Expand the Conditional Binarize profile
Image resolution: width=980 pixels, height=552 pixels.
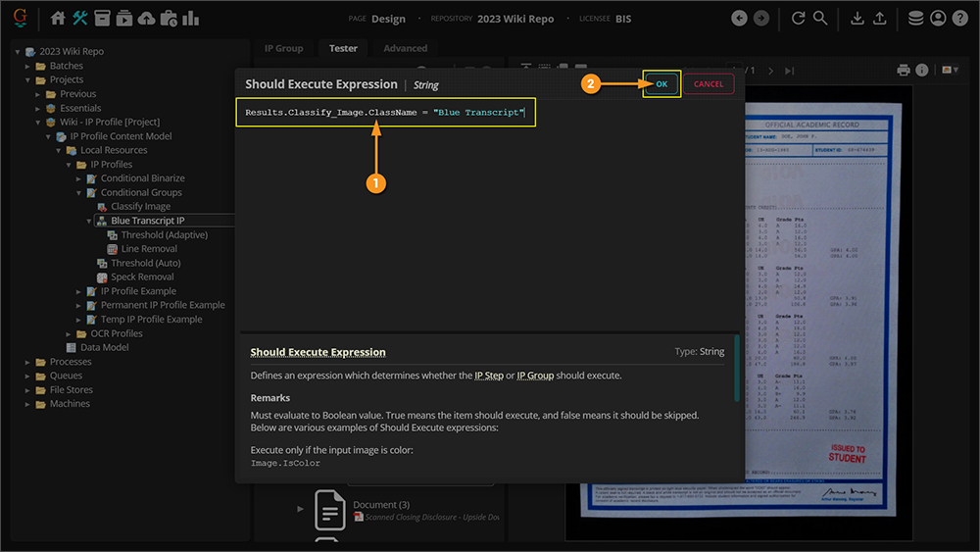(78, 178)
